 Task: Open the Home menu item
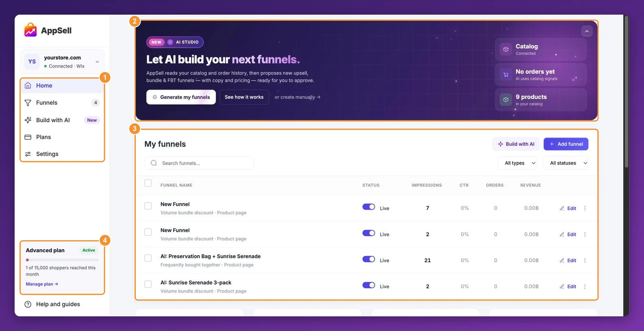coord(62,85)
